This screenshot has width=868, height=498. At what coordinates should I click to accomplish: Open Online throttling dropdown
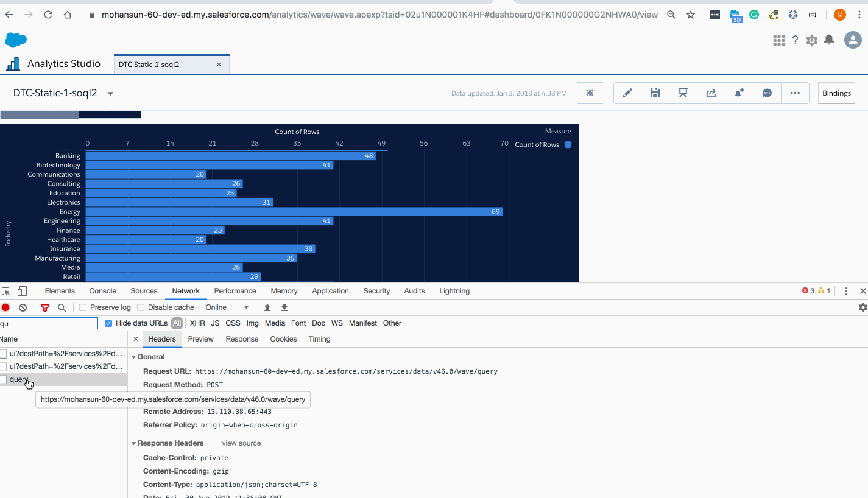point(227,307)
